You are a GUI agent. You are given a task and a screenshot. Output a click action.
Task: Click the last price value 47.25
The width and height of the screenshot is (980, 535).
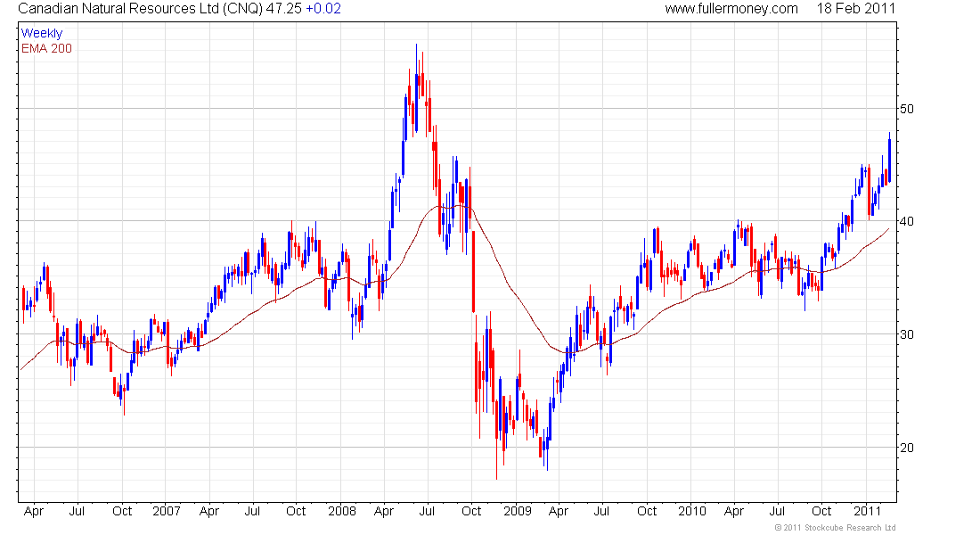(x=283, y=9)
